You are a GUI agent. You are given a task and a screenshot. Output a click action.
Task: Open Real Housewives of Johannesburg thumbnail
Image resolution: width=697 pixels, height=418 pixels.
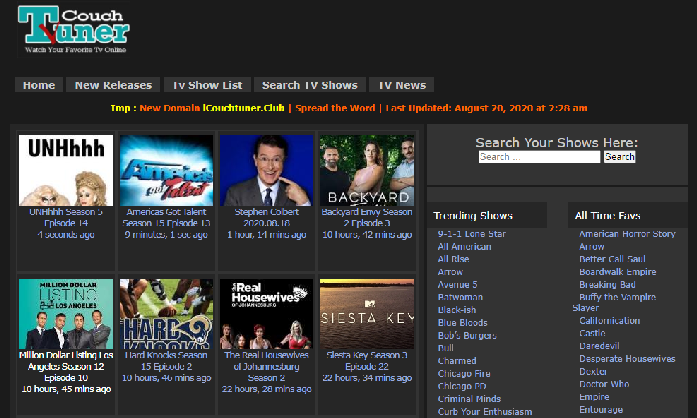[267, 314]
